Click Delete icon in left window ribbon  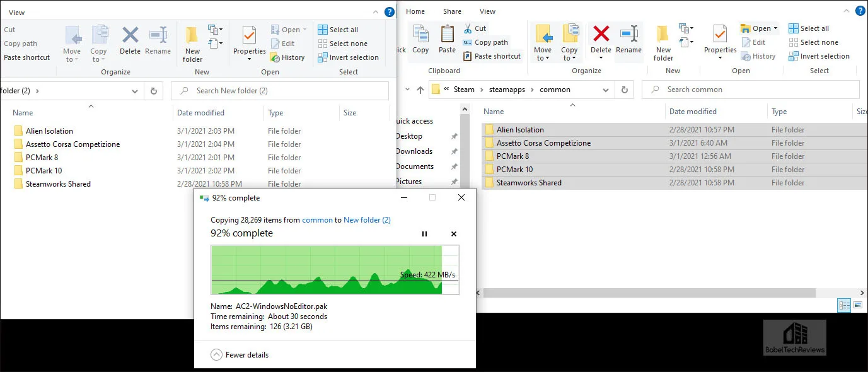(x=130, y=42)
